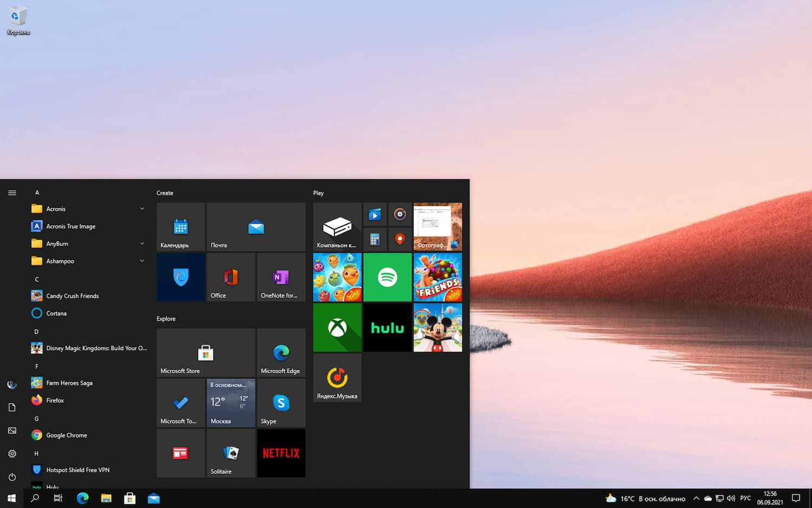
Task: Open the user account avatar menu
Action: (x=12, y=385)
